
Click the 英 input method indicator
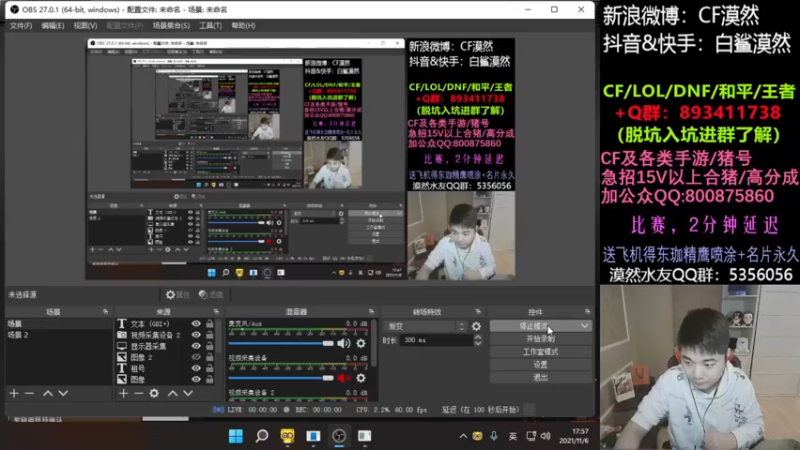[512, 436]
